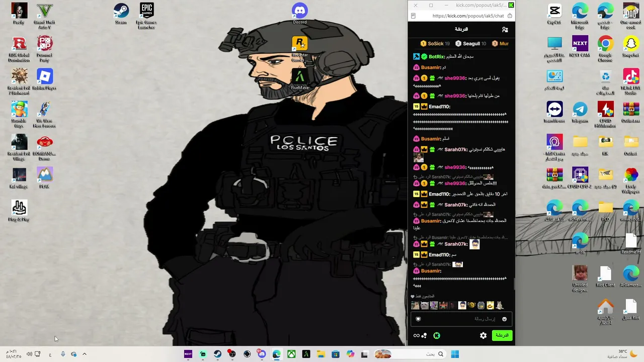Click Emad110 username on the 'سم' message
Viewport: 644px width, 362px height.
(439, 255)
